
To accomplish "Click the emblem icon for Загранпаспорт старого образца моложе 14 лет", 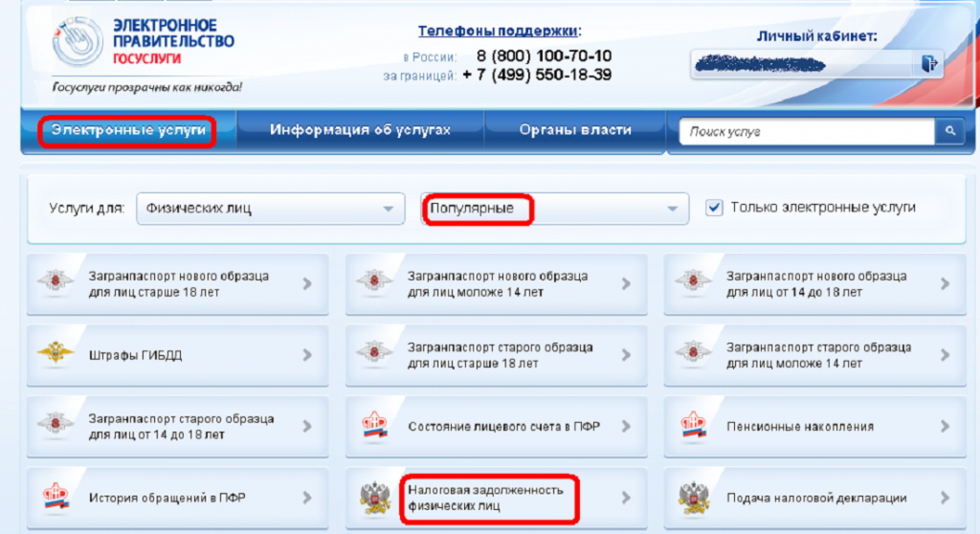I will 693,353.
